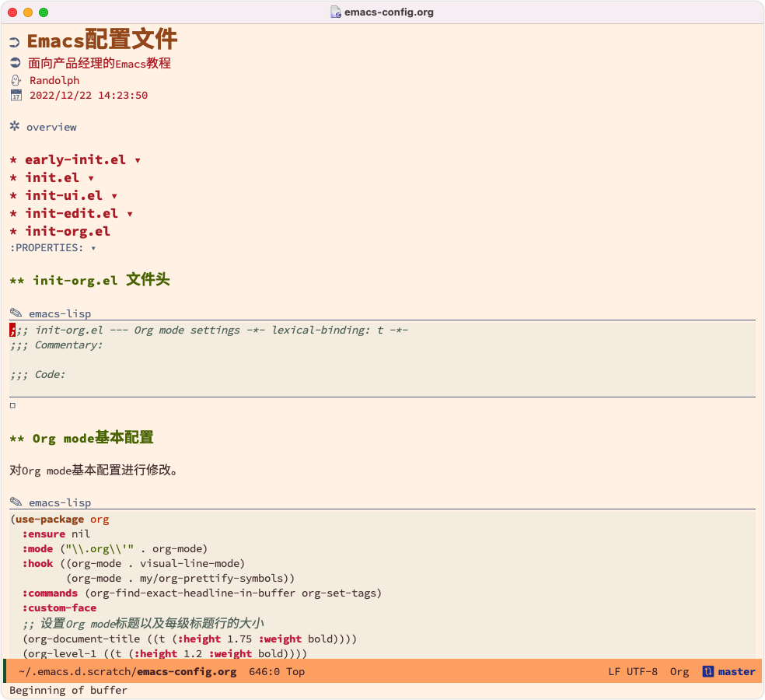This screenshot has width=765, height=700.
Task: Click the paragraph 对Org mode基本配置进行修改。
Action: [93, 470]
